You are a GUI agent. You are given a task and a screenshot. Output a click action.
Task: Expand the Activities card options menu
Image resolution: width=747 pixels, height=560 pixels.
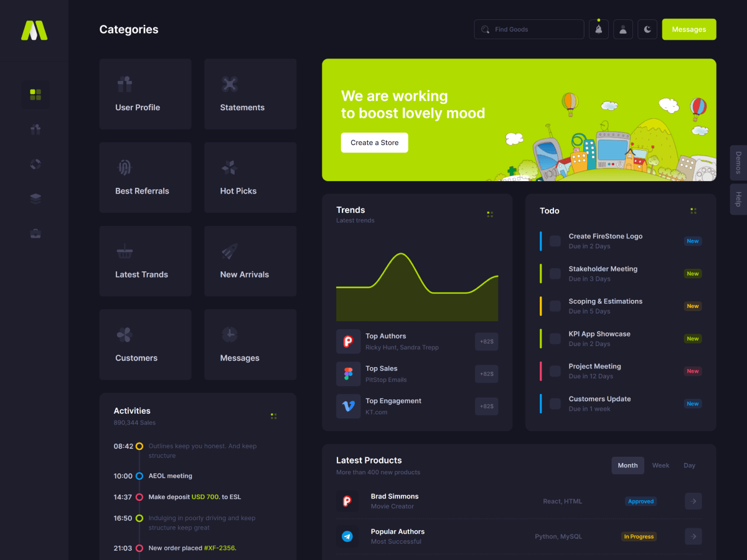(274, 416)
